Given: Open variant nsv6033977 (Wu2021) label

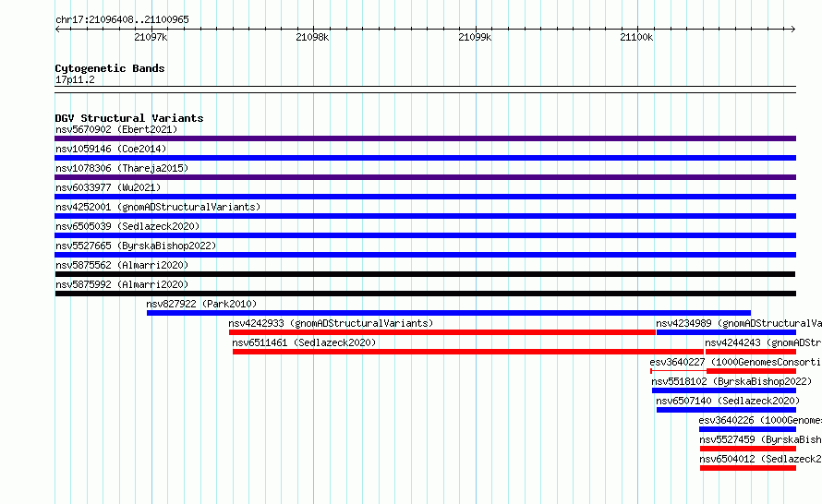Looking at the screenshot, I should click(x=108, y=187).
